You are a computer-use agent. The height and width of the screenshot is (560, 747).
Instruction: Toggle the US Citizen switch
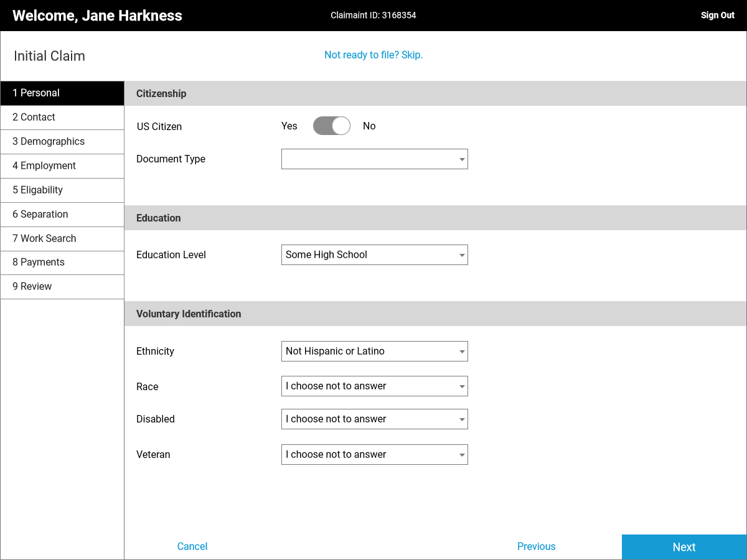[331, 126]
